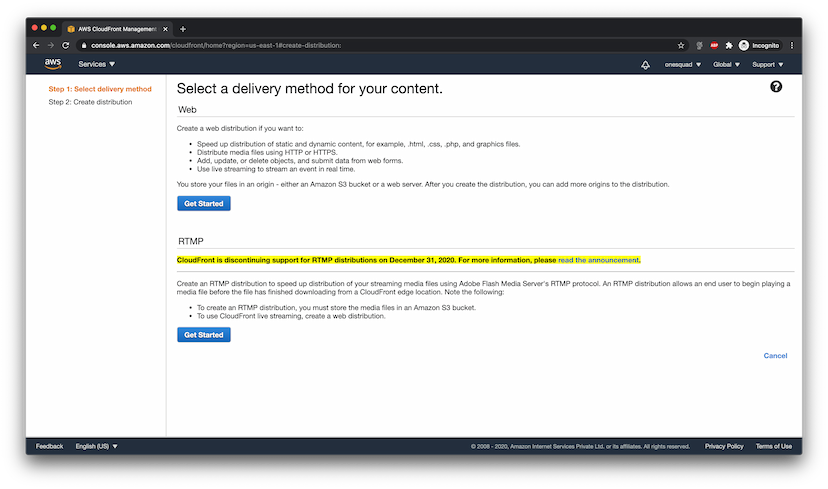Open the Terms of Use link
Image resolution: width=828 pixels, height=489 pixels.
(x=774, y=446)
